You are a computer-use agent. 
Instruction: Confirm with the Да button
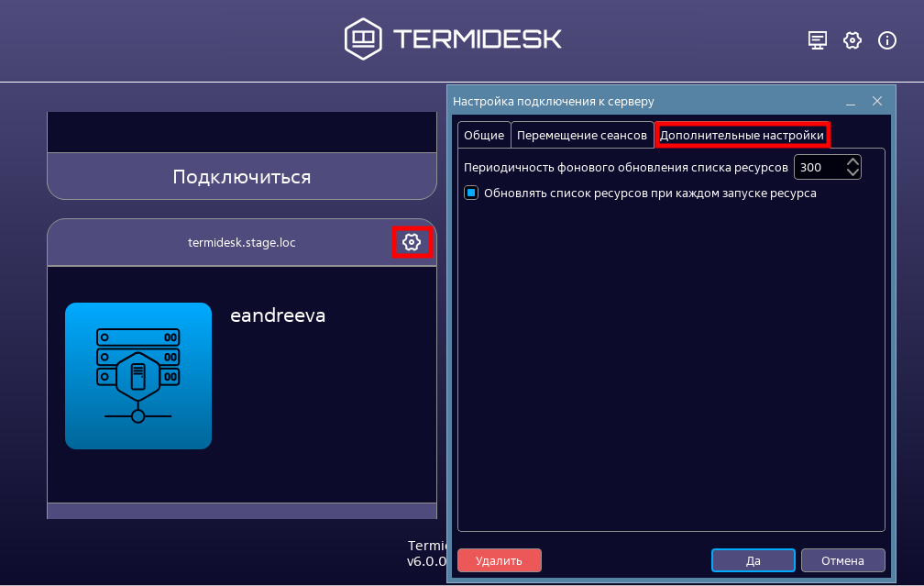[753, 560]
